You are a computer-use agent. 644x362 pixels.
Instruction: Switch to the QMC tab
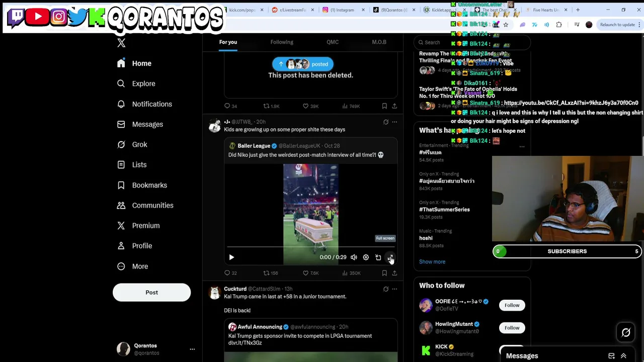click(333, 42)
